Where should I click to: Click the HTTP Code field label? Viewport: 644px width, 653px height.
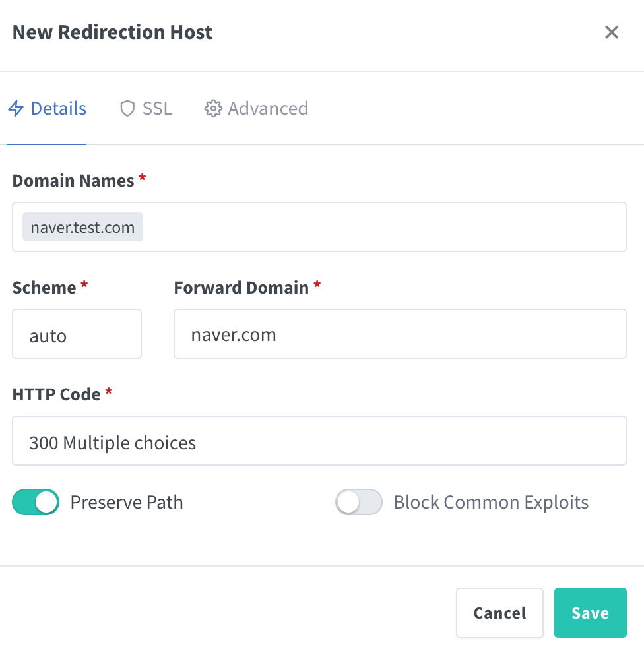pyautogui.click(x=57, y=394)
